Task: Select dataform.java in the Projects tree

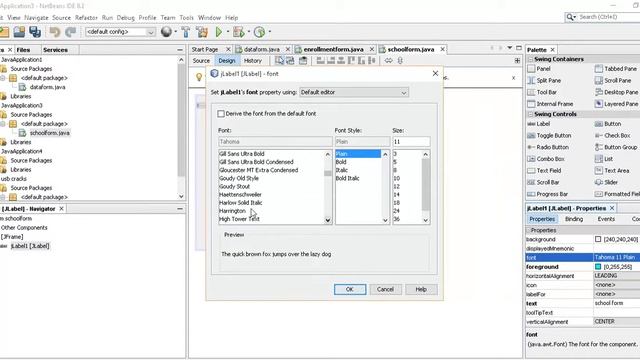Action: pyautogui.click(x=47, y=87)
